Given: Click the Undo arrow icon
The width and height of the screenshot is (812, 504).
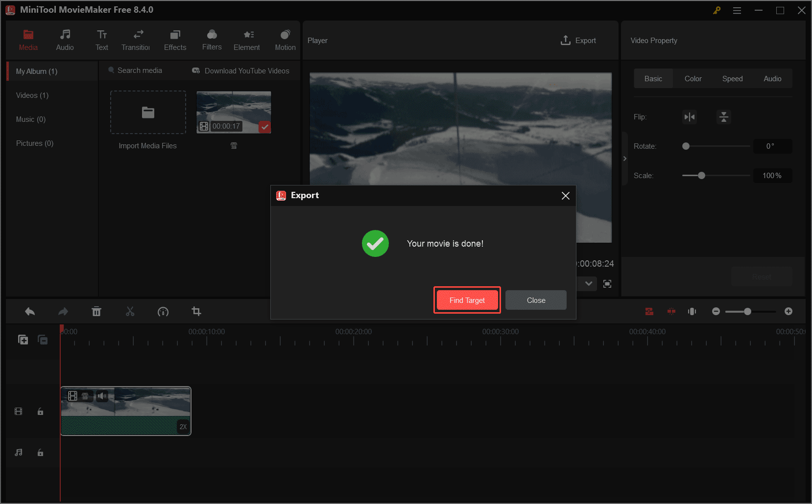Looking at the screenshot, I should [x=29, y=311].
